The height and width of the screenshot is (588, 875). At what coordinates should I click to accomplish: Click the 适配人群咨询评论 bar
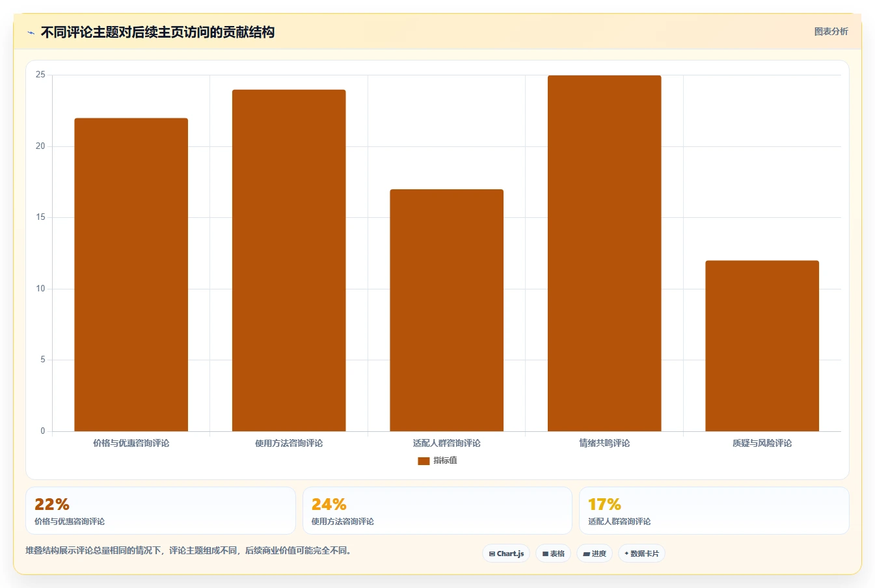(x=447, y=310)
